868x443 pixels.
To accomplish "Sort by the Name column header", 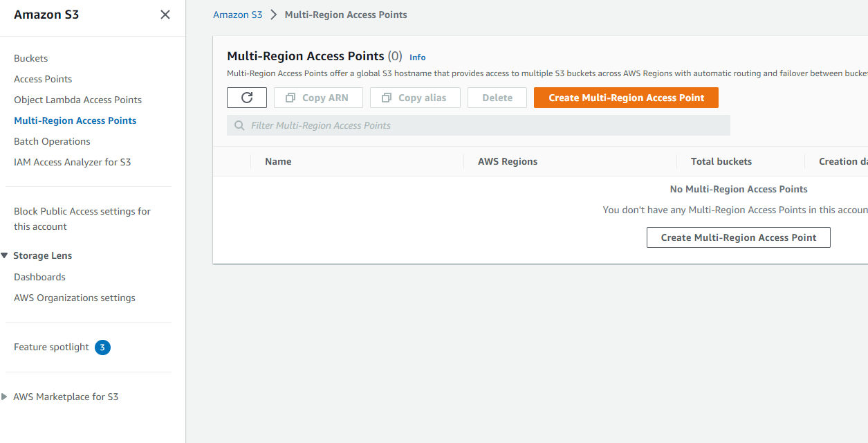I will click(x=278, y=161).
